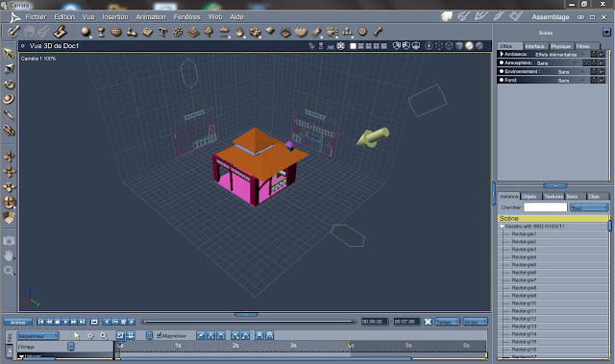Click the Animer button
615x364 pixels.
tap(17, 322)
